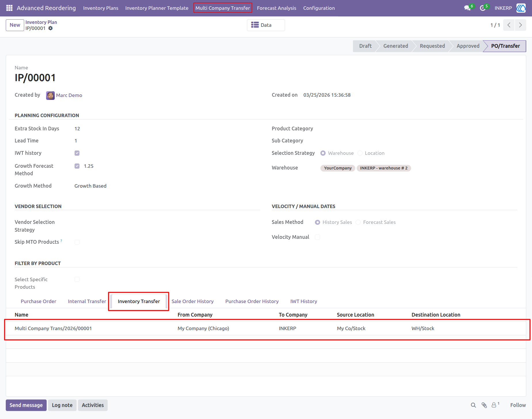Open the apps grid menu icon
The height and width of the screenshot is (419, 532).
(x=9, y=8)
